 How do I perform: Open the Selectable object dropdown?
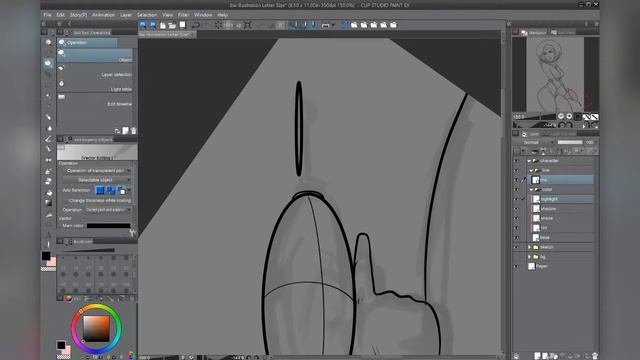(x=97, y=180)
